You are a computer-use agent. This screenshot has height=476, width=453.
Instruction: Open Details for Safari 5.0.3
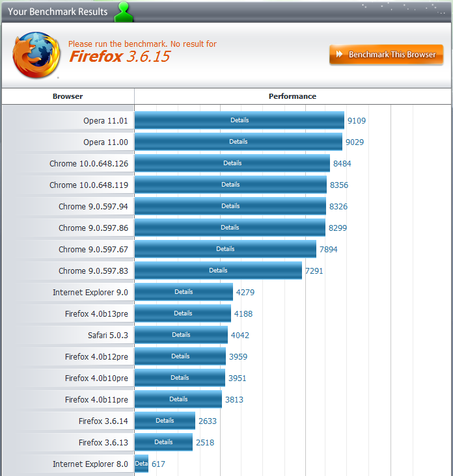click(x=181, y=335)
